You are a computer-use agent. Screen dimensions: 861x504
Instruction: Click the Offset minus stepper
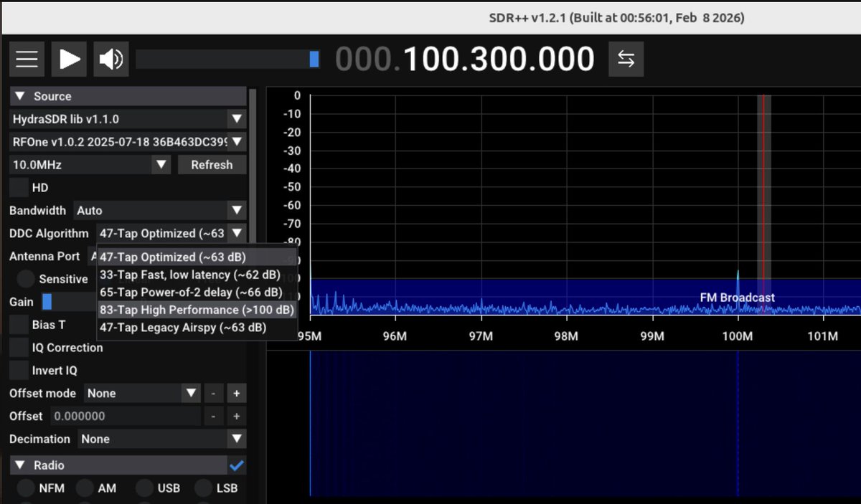(213, 417)
